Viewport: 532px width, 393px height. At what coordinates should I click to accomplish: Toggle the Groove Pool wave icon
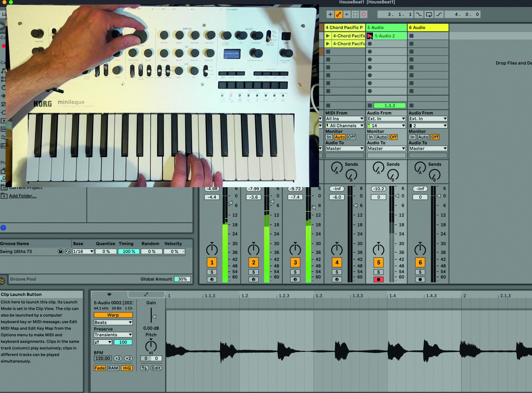click(2, 281)
